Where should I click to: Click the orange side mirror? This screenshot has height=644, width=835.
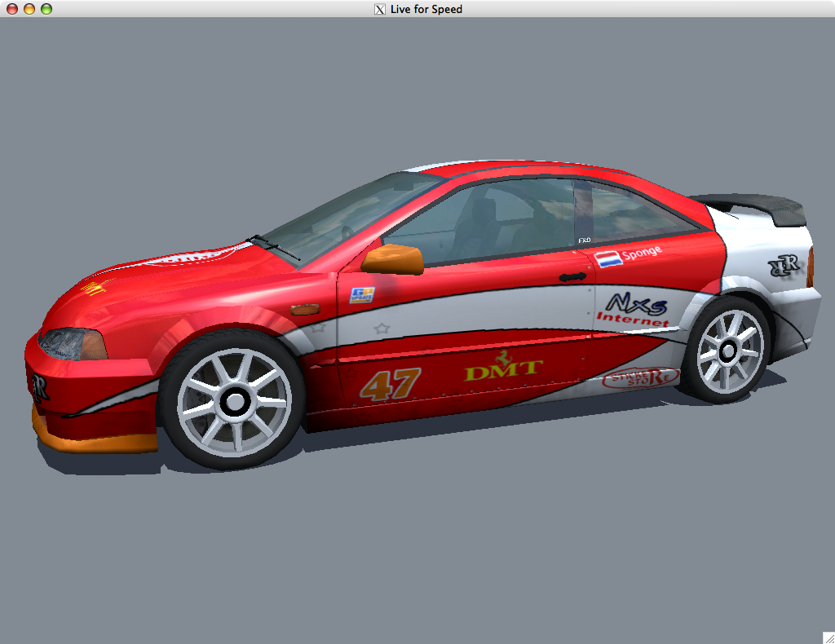[x=393, y=260]
